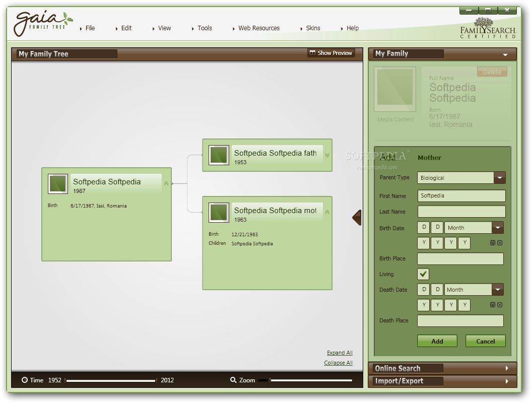Click second day digit of Birth Date
The width and height of the screenshot is (532, 403).
click(437, 227)
